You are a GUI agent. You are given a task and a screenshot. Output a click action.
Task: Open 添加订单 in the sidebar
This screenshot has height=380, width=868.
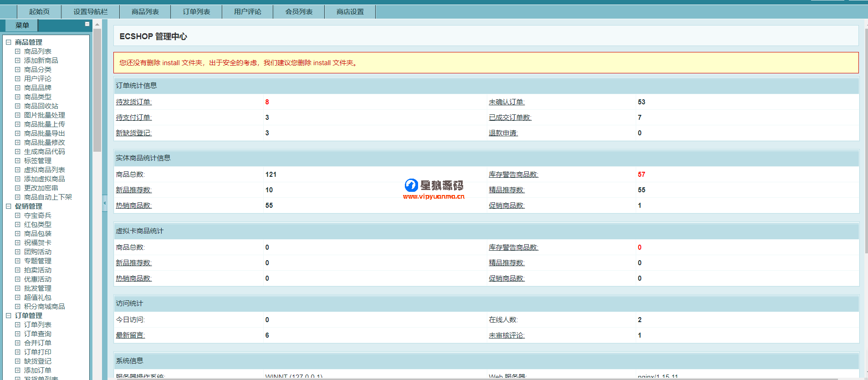click(38, 370)
